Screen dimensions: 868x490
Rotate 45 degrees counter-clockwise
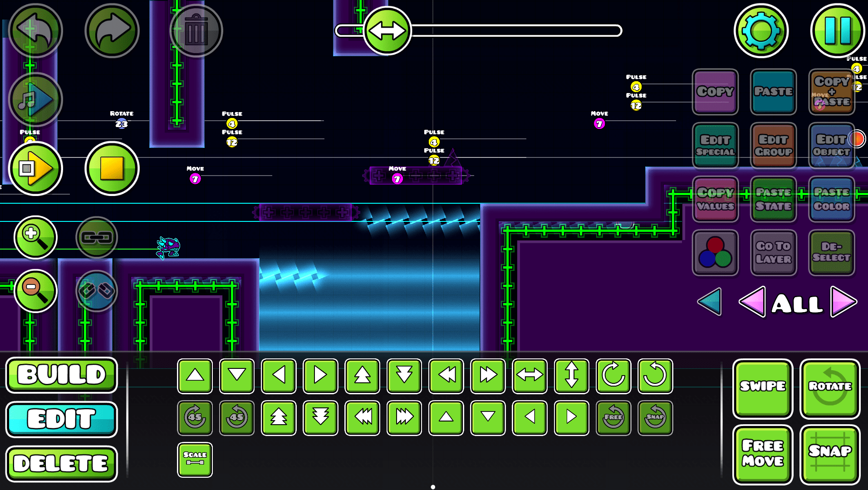tap(237, 417)
